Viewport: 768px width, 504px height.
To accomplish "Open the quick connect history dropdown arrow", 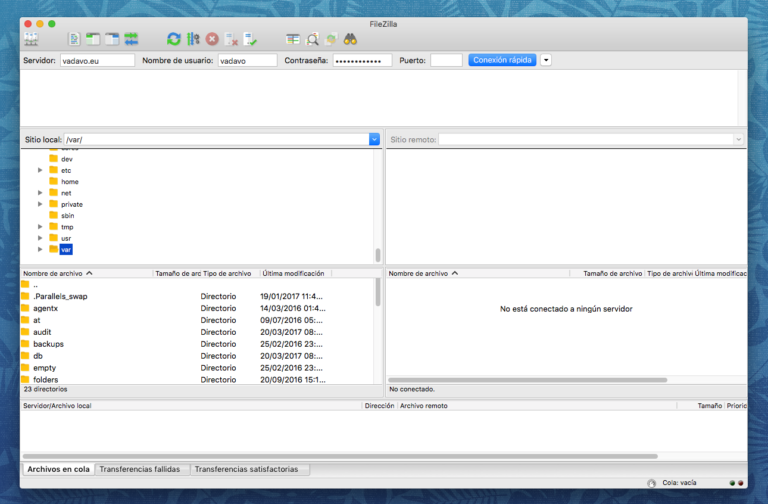I will tap(546, 60).
